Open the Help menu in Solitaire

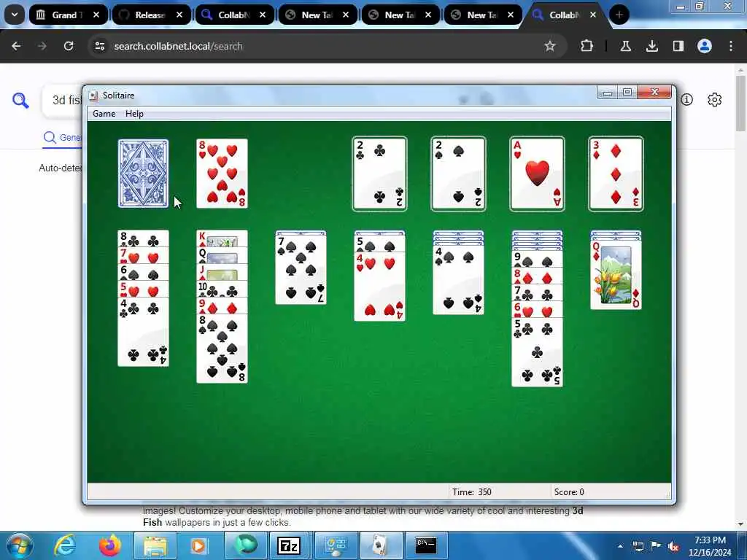point(134,114)
